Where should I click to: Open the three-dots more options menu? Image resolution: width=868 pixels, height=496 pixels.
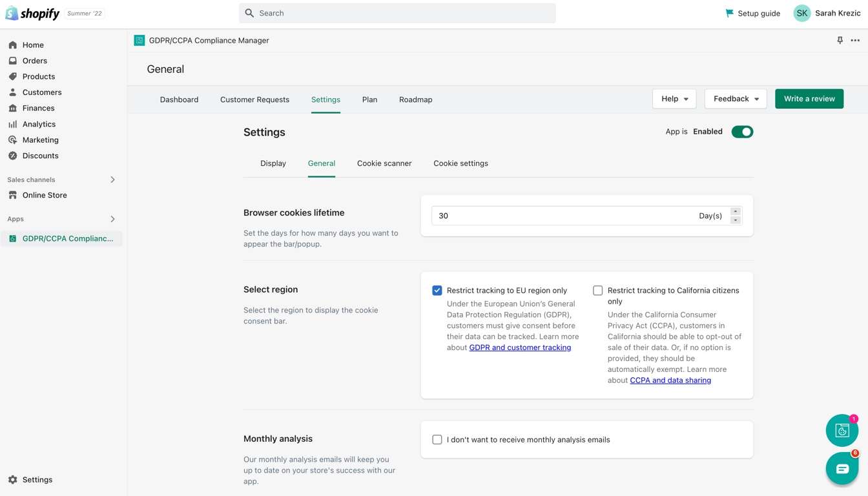[x=855, y=40]
